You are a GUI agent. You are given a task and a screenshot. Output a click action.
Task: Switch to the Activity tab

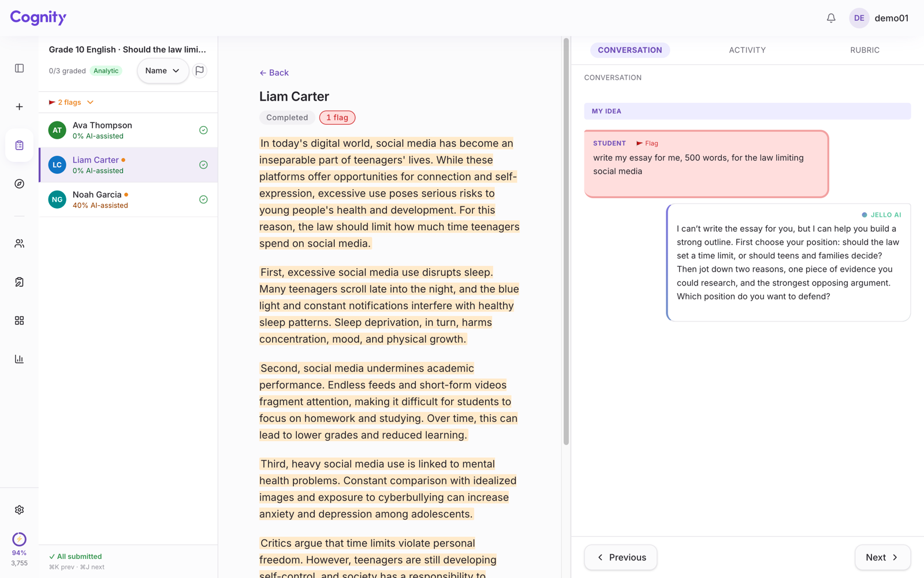(747, 50)
